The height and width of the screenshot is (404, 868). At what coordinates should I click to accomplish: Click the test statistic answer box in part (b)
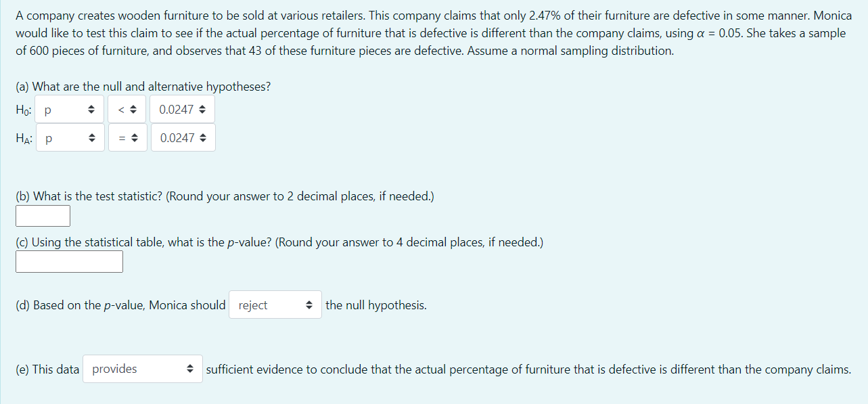tap(43, 215)
